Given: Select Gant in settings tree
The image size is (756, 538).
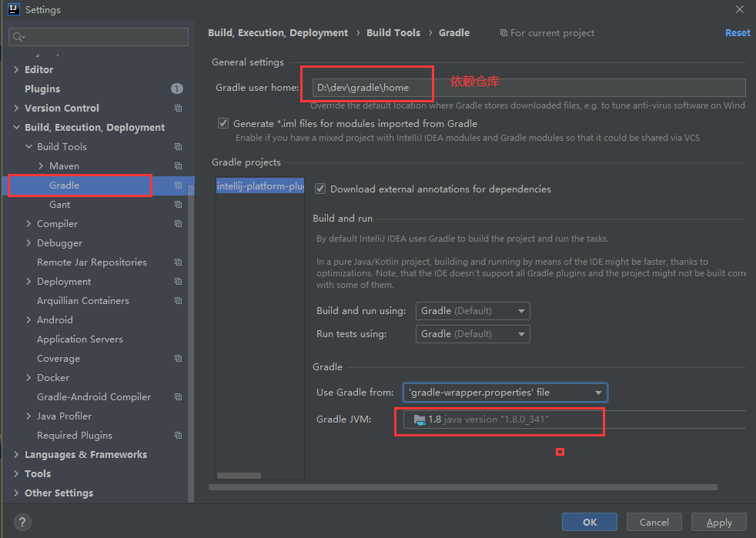Looking at the screenshot, I should 60,205.
